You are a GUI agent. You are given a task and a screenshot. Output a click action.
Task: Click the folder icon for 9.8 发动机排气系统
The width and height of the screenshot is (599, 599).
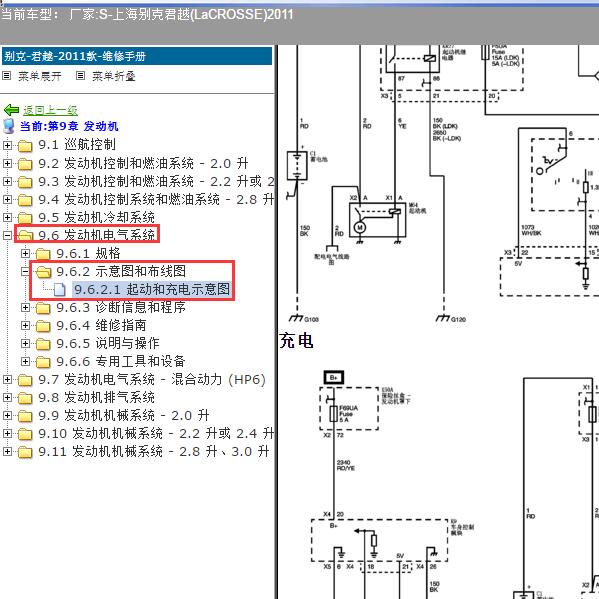click(x=25, y=398)
